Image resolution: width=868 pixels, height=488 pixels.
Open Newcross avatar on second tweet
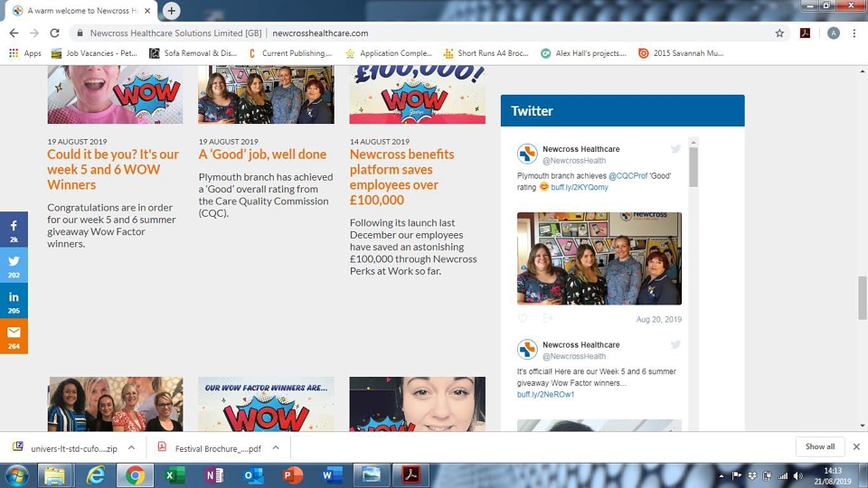point(527,350)
